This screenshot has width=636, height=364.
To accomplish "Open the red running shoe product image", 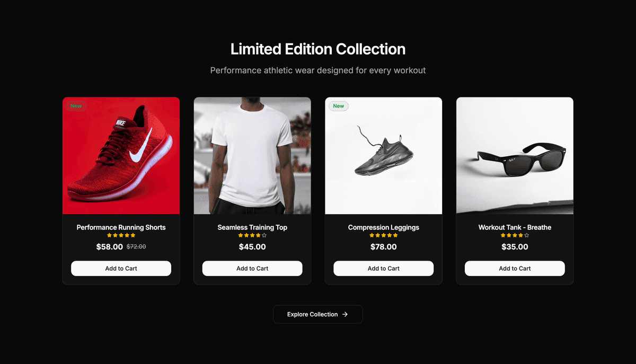I will coord(121,155).
